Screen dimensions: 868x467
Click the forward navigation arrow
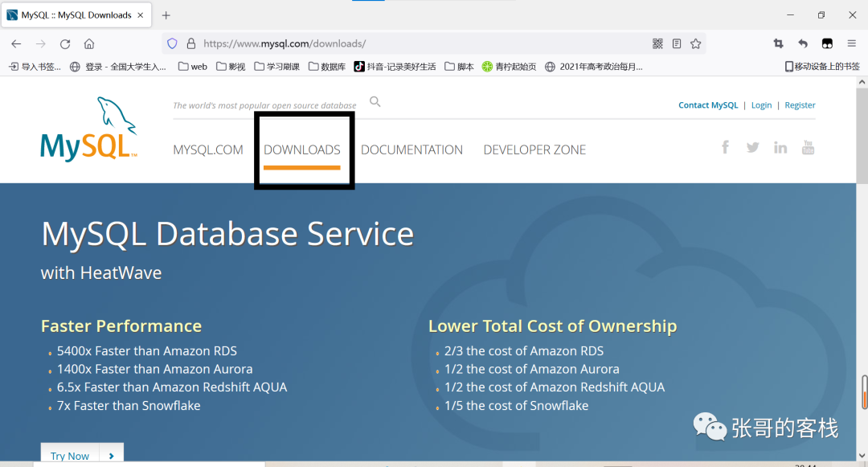(x=40, y=43)
